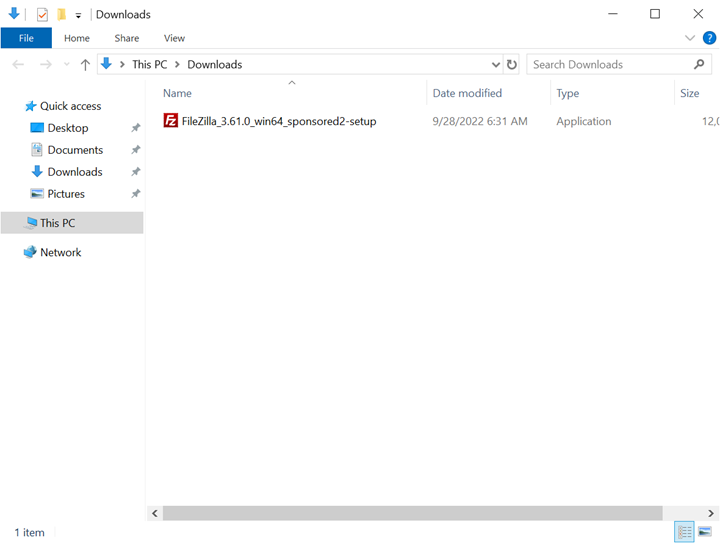Click Downloads in the address bar path
This screenshot has width=720, height=543.
pyautogui.click(x=214, y=65)
